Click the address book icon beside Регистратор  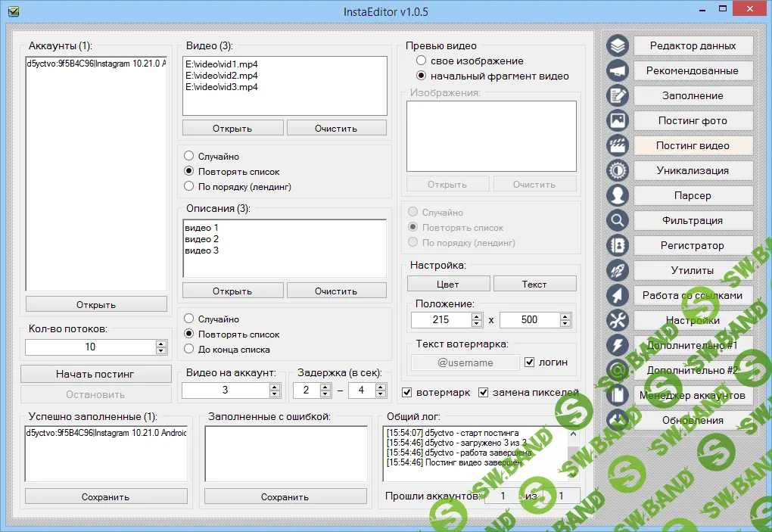pyautogui.click(x=618, y=246)
